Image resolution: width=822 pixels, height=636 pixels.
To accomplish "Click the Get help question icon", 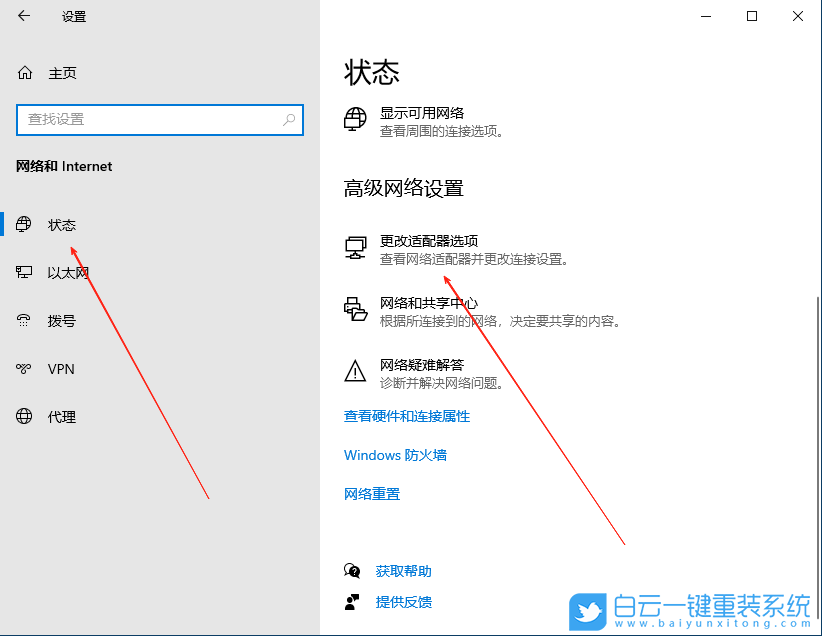I will coord(352,571).
